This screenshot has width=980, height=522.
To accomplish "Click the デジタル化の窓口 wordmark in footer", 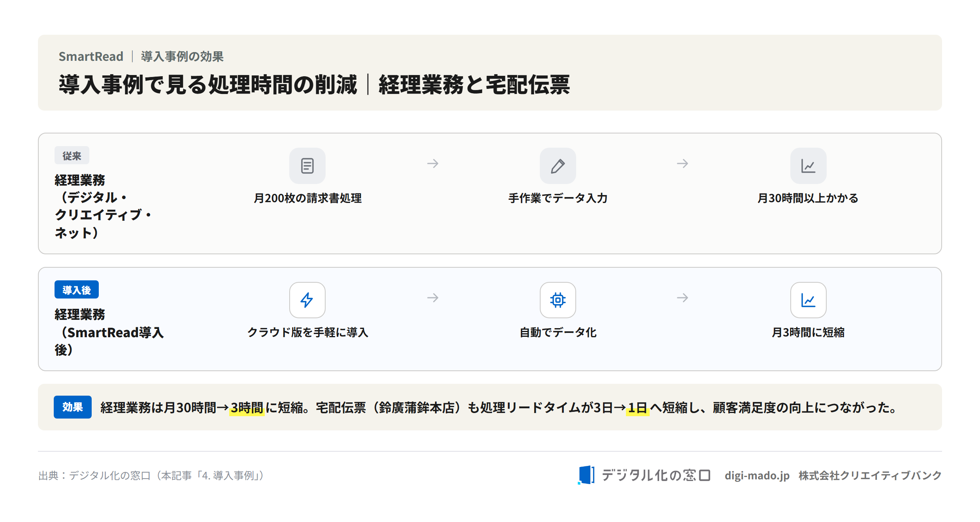I will click(x=656, y=475).
